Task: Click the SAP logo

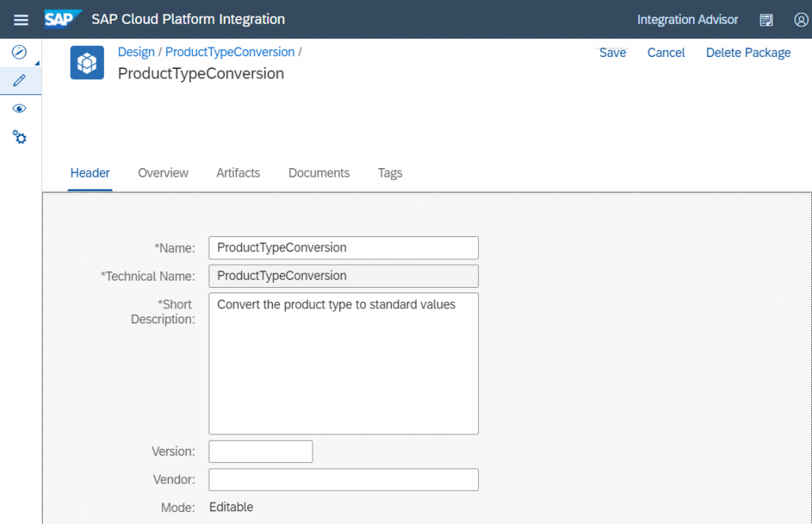Action: point(63,19)
